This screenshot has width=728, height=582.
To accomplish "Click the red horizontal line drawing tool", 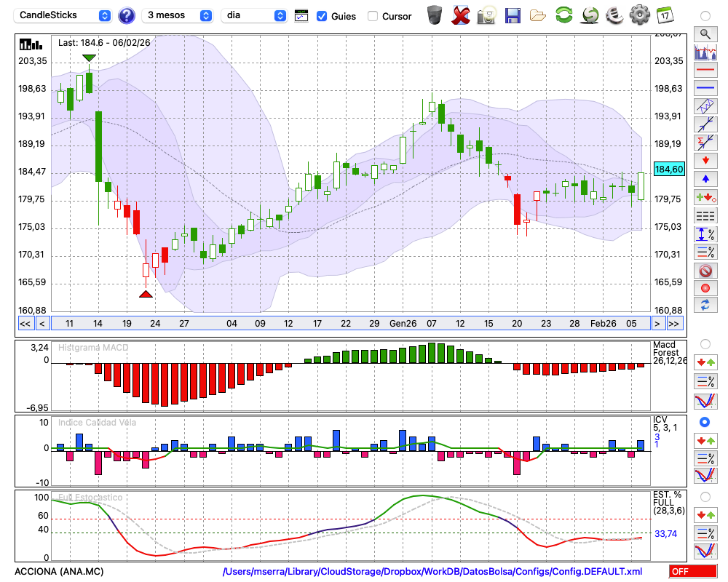I will (705, 70).
